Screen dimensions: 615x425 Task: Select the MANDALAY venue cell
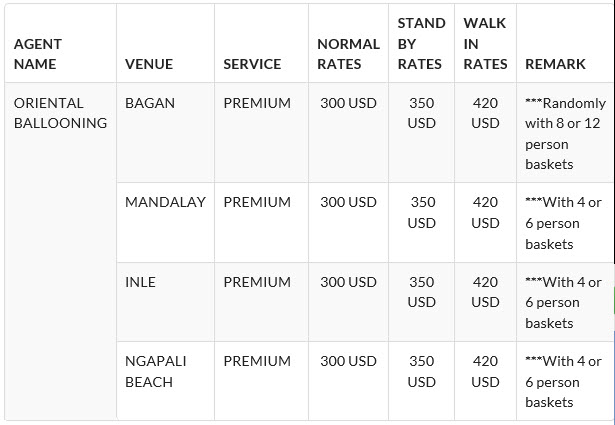165,202
